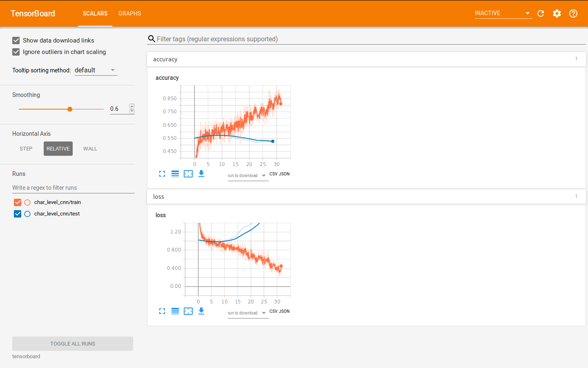Focus the regex runs filter field

tap(73, 188)
